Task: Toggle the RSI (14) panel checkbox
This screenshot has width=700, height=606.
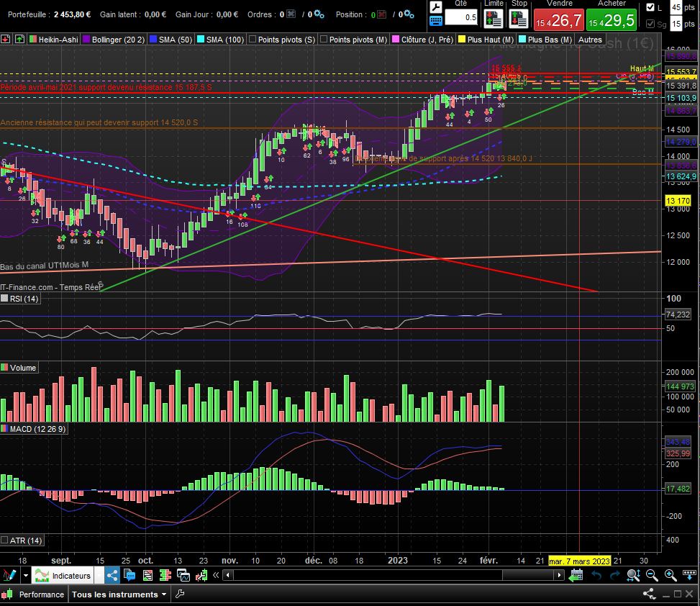Action: [4, 298]
